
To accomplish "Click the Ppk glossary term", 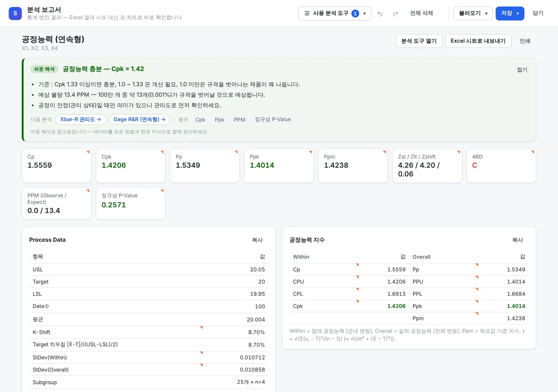I will click(x=219, y=120).
